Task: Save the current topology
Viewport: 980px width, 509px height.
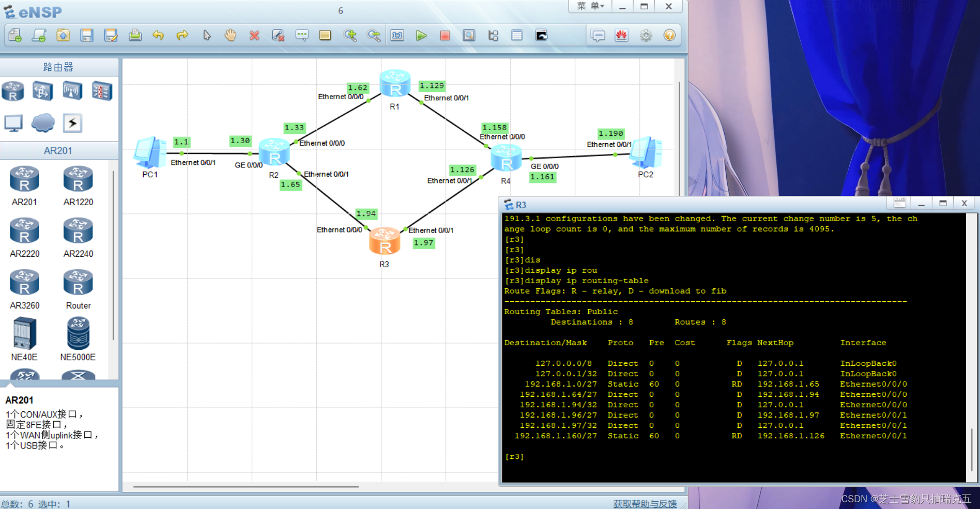Action: click(x=87, y=35)
